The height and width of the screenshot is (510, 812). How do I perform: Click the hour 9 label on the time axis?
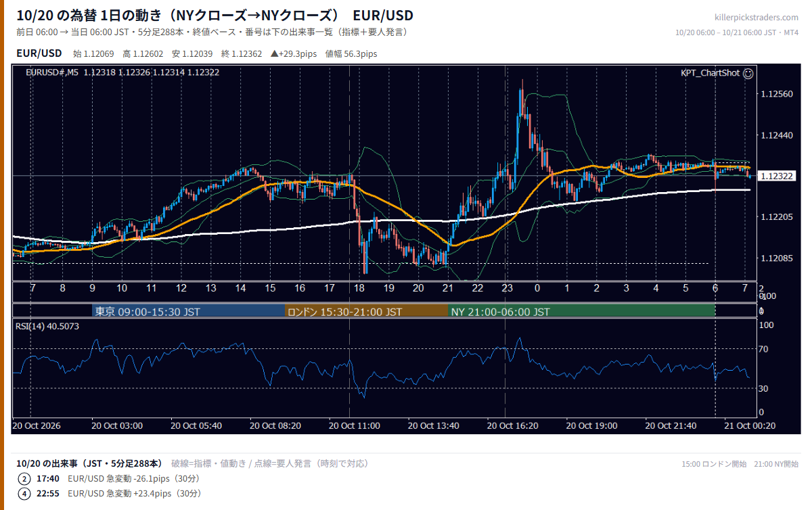[x=93, y=288]
